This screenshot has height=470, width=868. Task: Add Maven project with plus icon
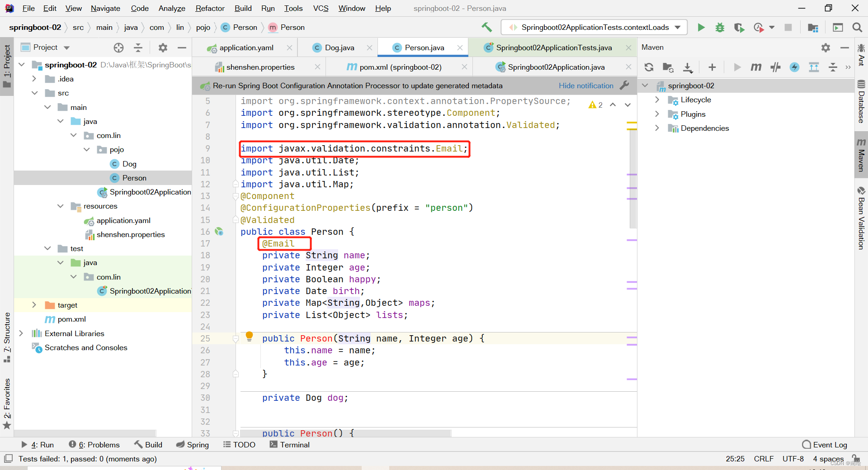point(712,67)
